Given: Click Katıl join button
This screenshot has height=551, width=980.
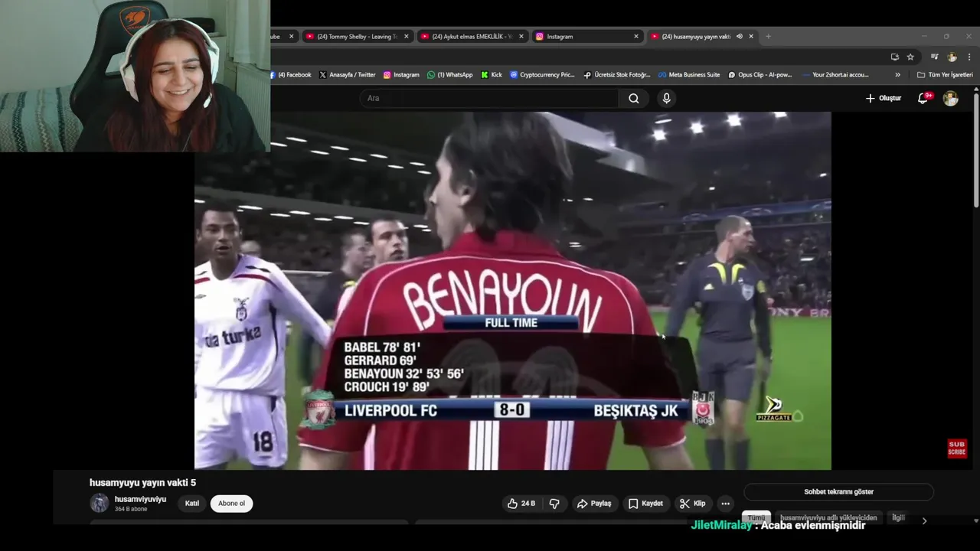Looking at the screenshot, I should [x=192, y=504].
